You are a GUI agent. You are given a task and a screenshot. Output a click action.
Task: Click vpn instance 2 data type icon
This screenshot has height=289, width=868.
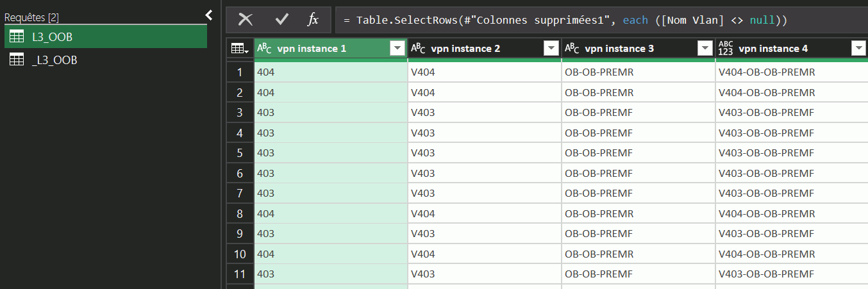coord(418,49)
